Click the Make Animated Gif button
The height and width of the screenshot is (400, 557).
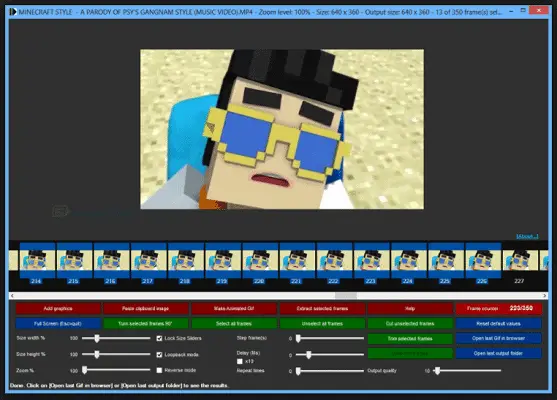(x=234, y=308)
